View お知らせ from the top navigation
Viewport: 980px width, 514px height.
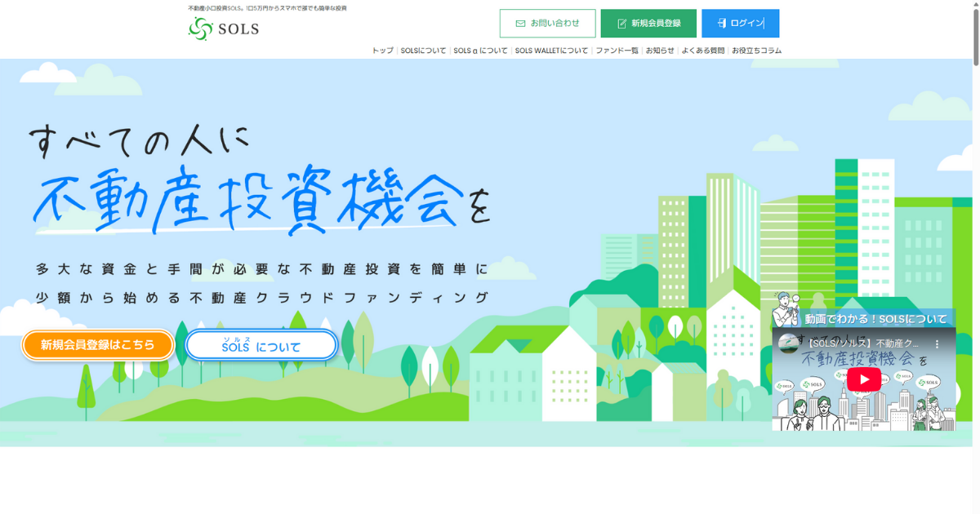click(660, 51)
